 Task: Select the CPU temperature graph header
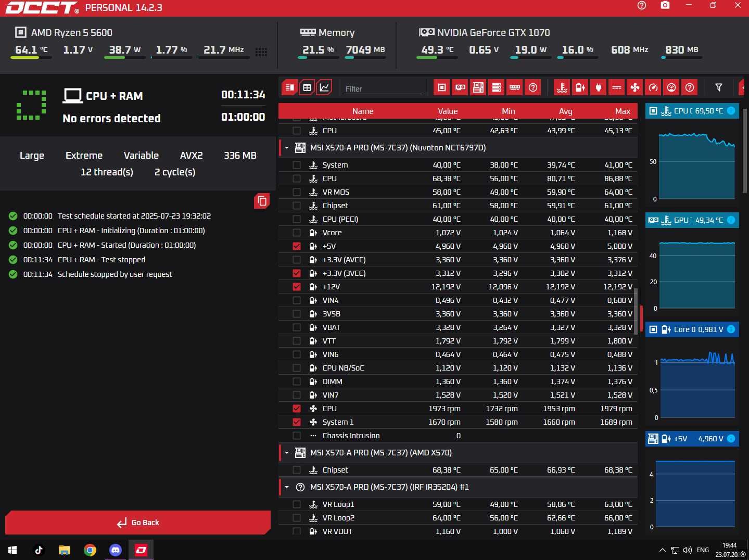[692, 110]
